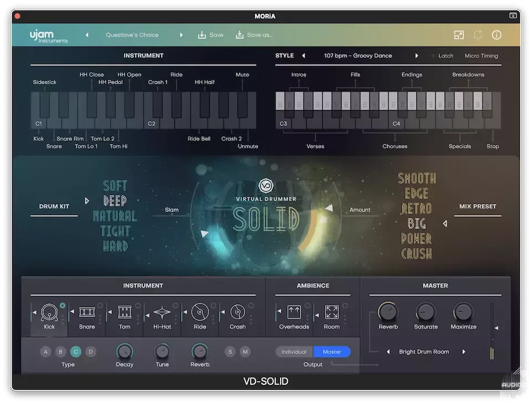Toggle the Hi-Hat power indicator

click(175, 305)
